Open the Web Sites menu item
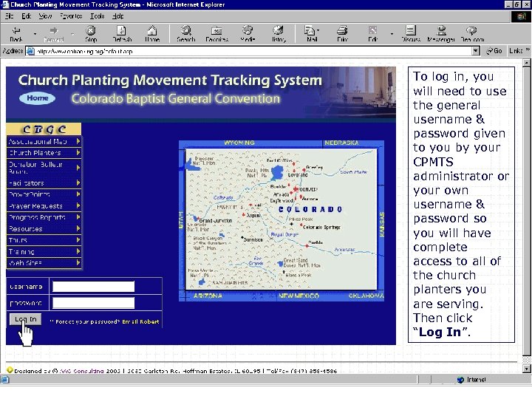This screenshot has height=399, width=532. (x=44, y=262)
